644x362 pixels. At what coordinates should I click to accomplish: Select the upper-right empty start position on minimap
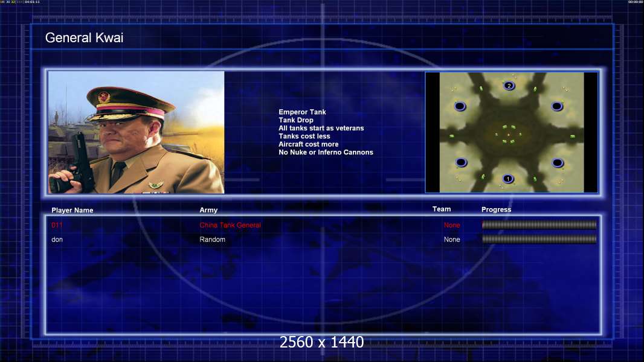557,107
